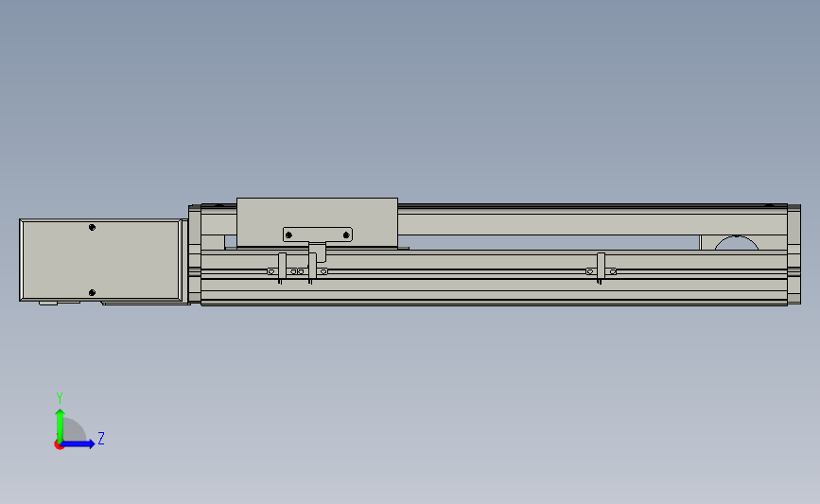Select the large slider carriage block
Viewport: 820px width, 504px height.
(317, 222)
